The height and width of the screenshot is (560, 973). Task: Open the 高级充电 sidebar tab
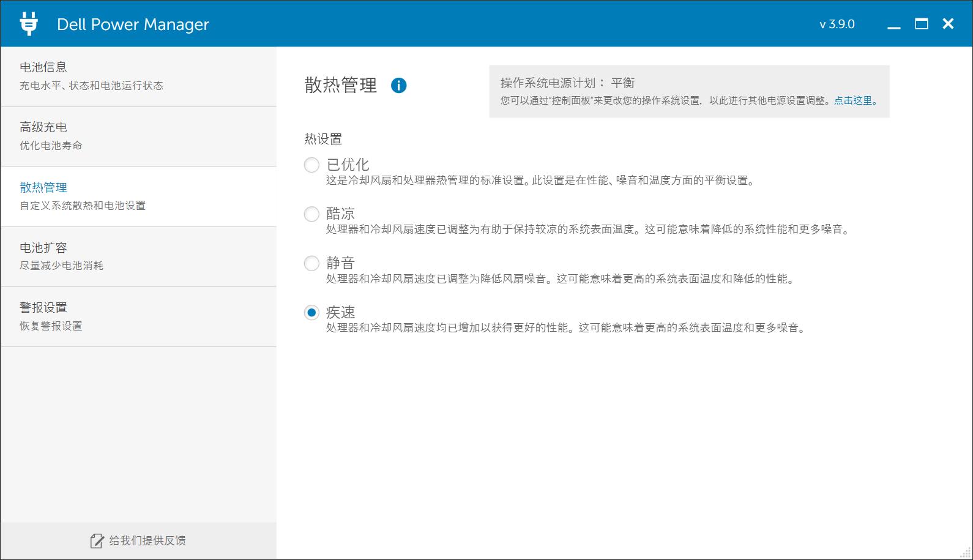(138, 136)
